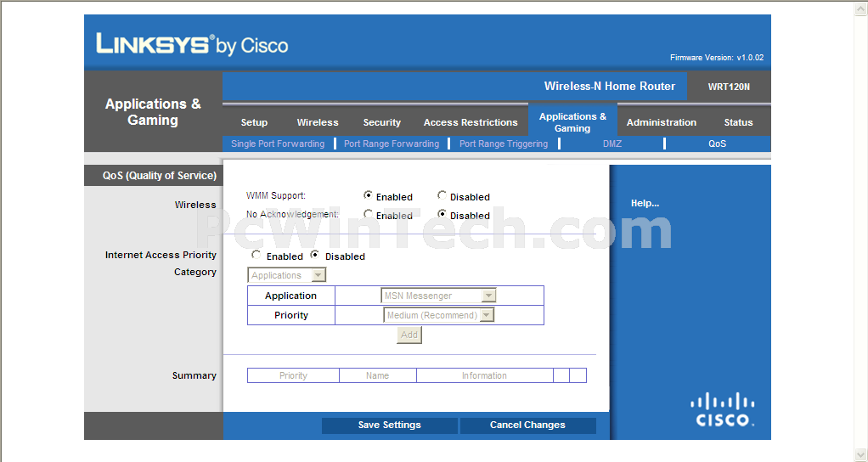
Task: Click the Wireless-N Home Router title
Action: pyautogui.click(x=610, y=87)
